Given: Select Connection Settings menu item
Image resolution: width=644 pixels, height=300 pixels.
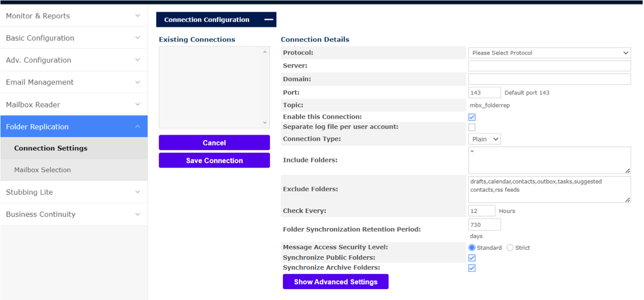Looking at the screenshot, I should pyautogui.click(x=51, y=148).
